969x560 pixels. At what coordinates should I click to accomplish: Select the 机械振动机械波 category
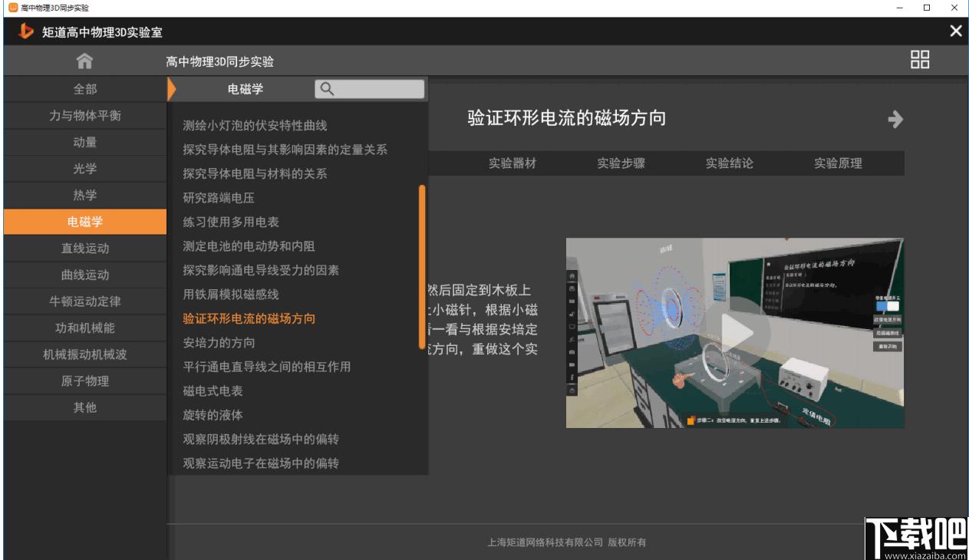(x=85, y=354)
